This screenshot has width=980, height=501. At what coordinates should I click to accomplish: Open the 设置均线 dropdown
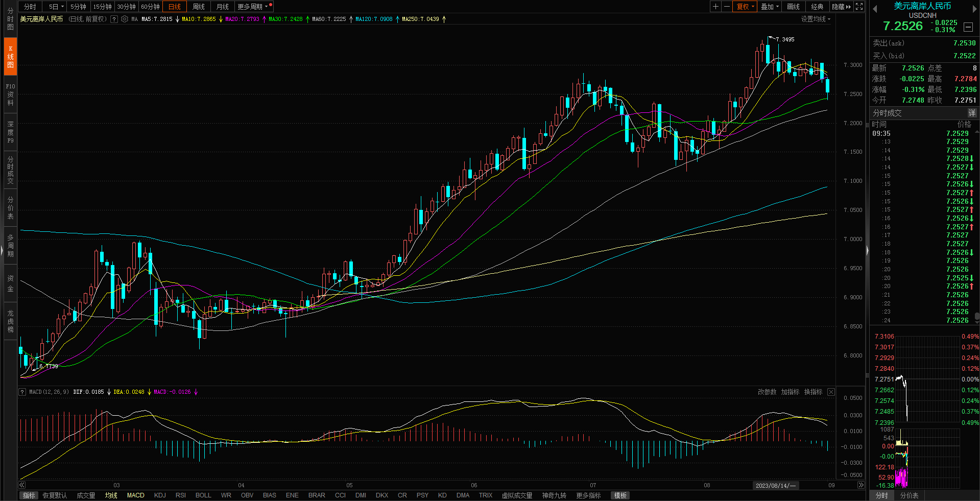(x=816, y=19)
